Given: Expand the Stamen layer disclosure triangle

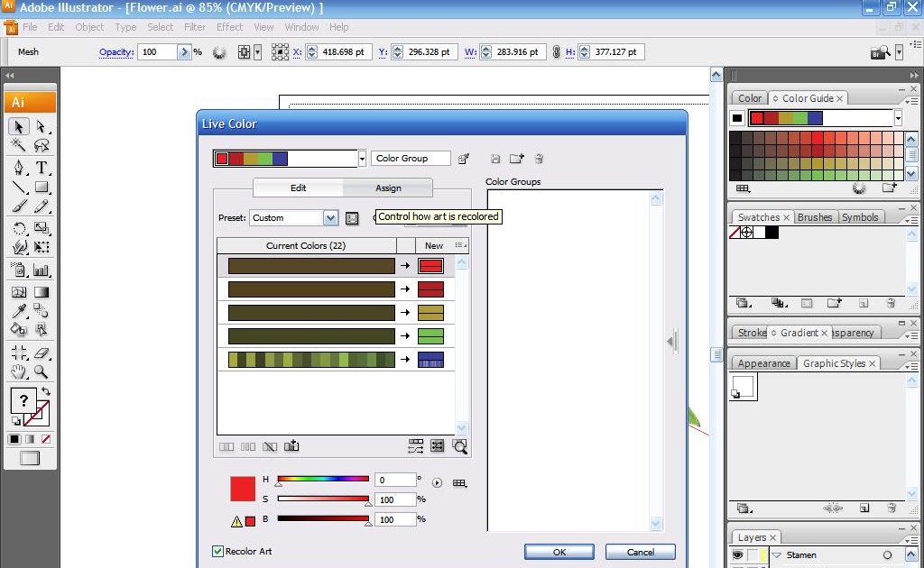Looking at the screenshot, I should click(x=777, y=555).
